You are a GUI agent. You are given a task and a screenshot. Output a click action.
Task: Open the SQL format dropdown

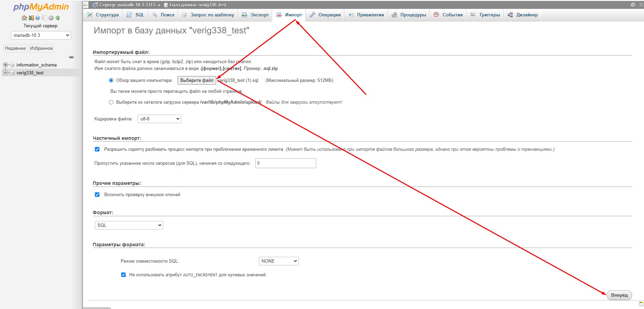tap(129, 225)
